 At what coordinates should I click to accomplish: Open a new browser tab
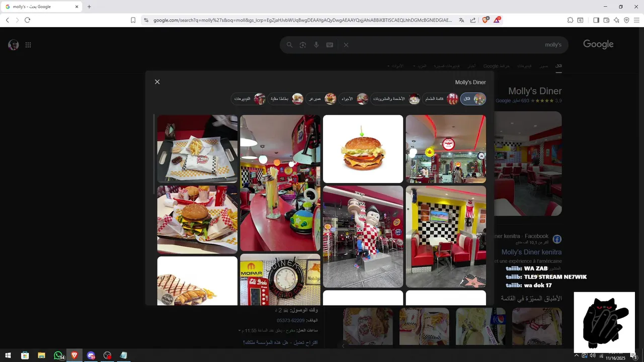(x=89, y=7)
